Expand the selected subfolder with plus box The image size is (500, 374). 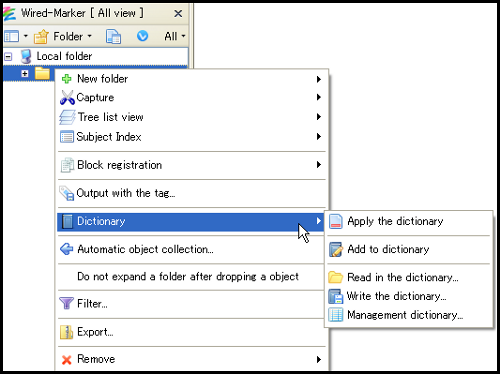pyautogui.click(x=25, y=73)
